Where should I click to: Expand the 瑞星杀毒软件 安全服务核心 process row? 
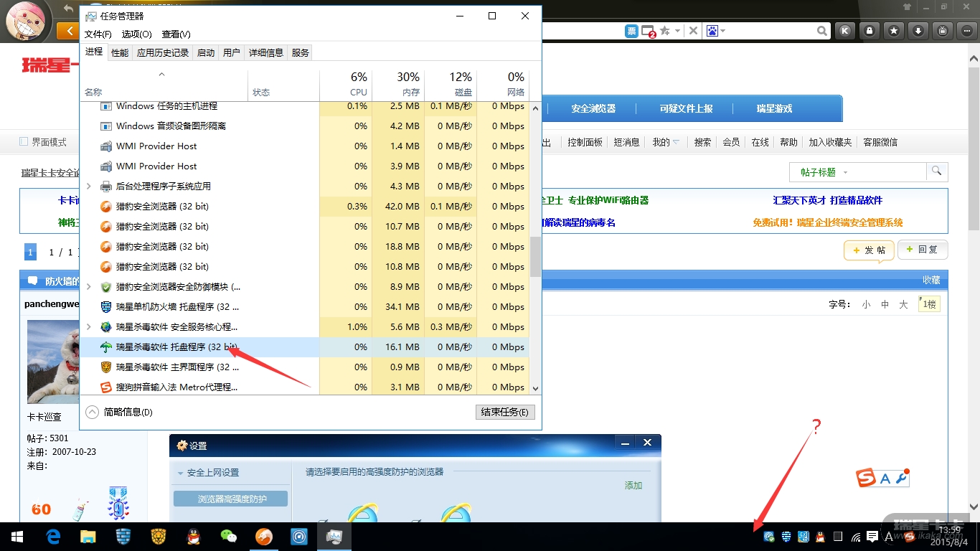point(89,327)
